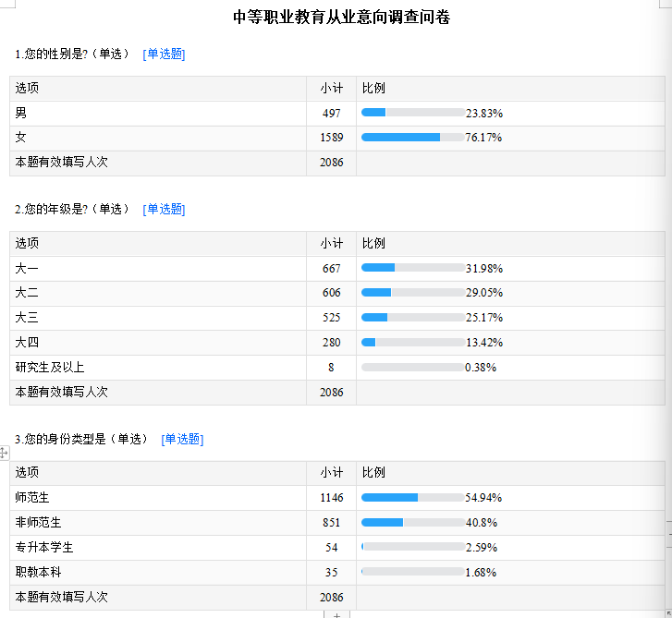Click the 1589 count cell
Image resolution: width=672 pixels, height=618 pixels.
332,138
